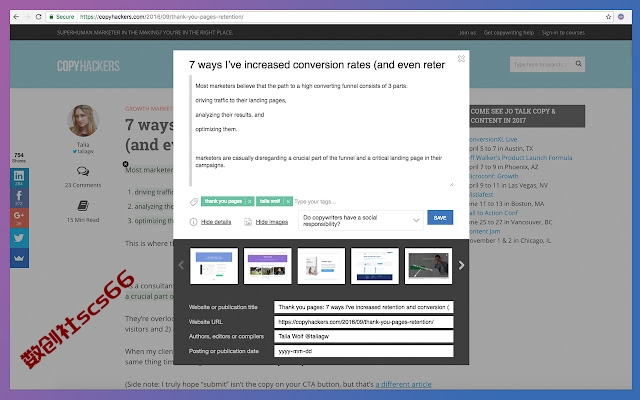Screen dimensions: 640x400
Task: Click the book reading-time icon
Action: tap(83, 206)
